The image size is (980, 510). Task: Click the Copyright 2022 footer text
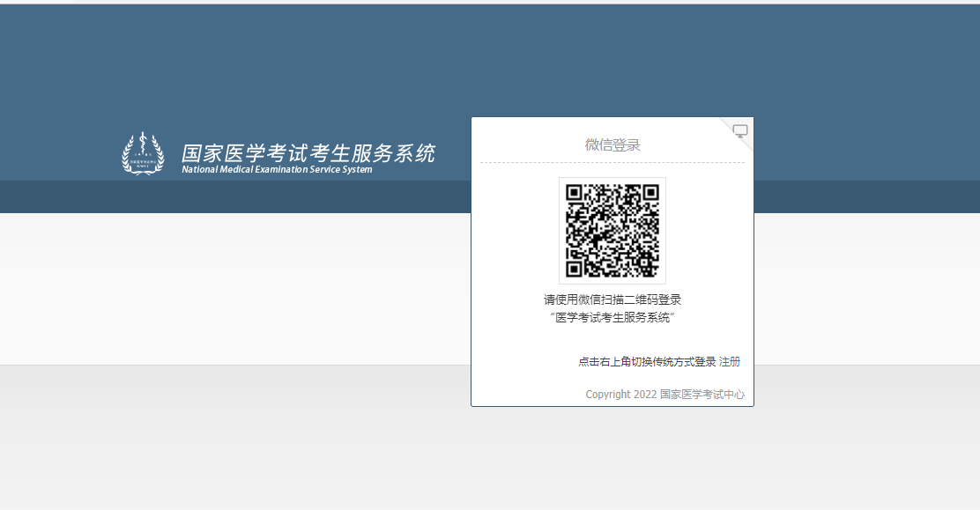point(621,395)
